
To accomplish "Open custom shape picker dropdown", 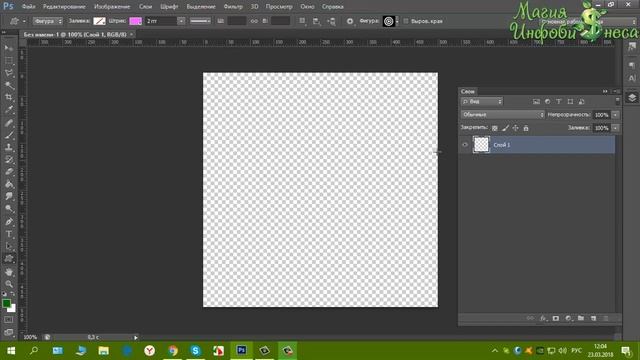I will (x=397, y=21).
